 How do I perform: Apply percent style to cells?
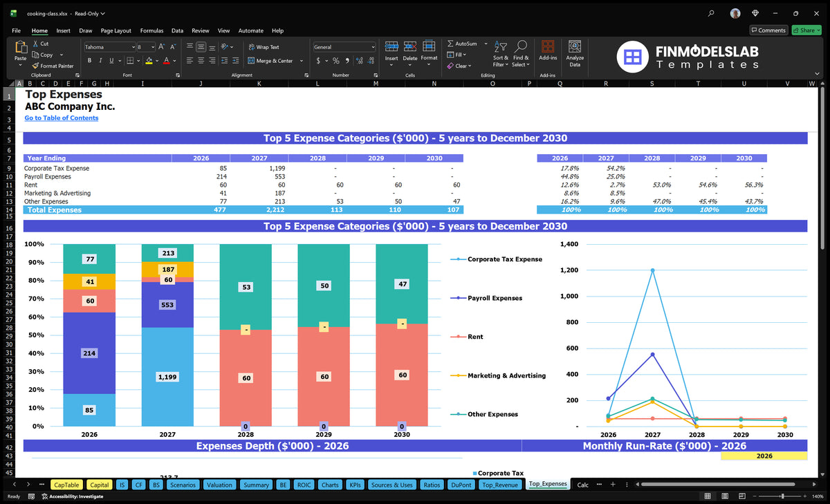pos(336,61)
